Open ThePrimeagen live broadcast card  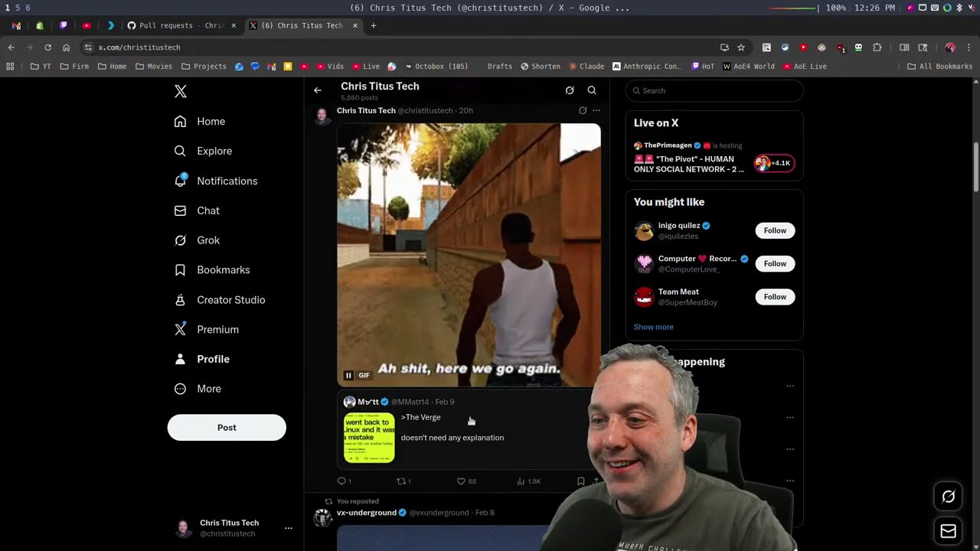(x=714, y=158)
